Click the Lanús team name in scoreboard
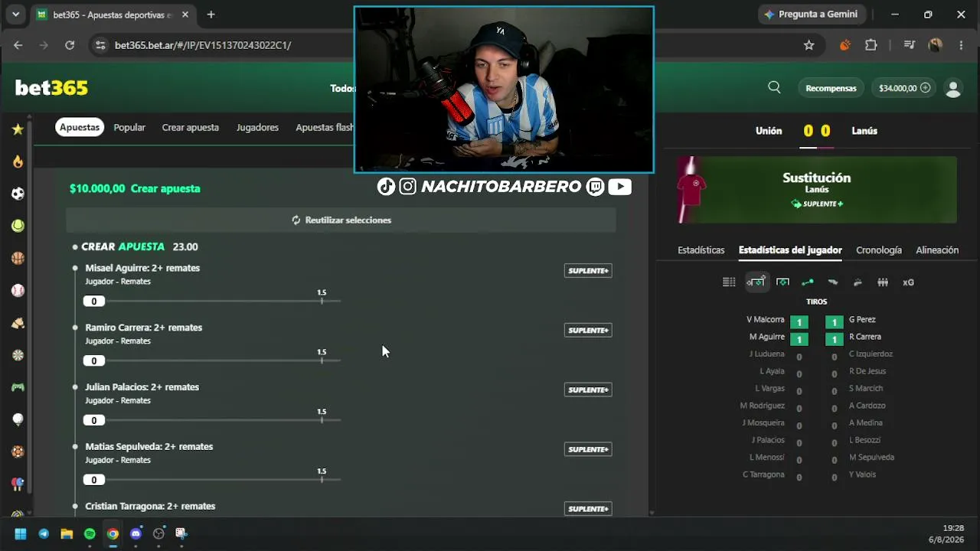This screenshot has height=551, width=980. click(x=864, y=131)
